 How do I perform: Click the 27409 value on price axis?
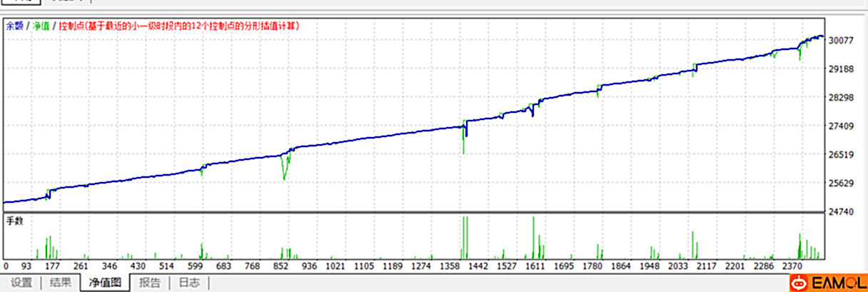coord(842,126)
